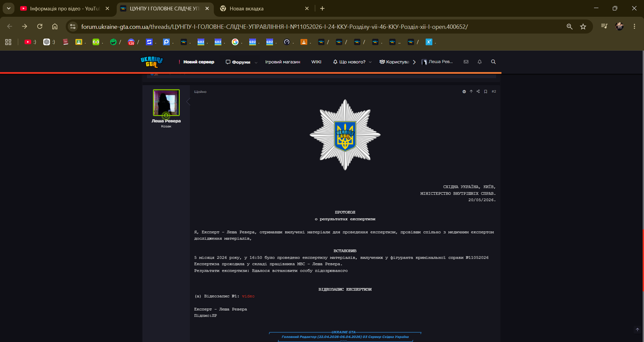
Task: Show more forum navigation items arrow
Action: click(x=415, y=62)
